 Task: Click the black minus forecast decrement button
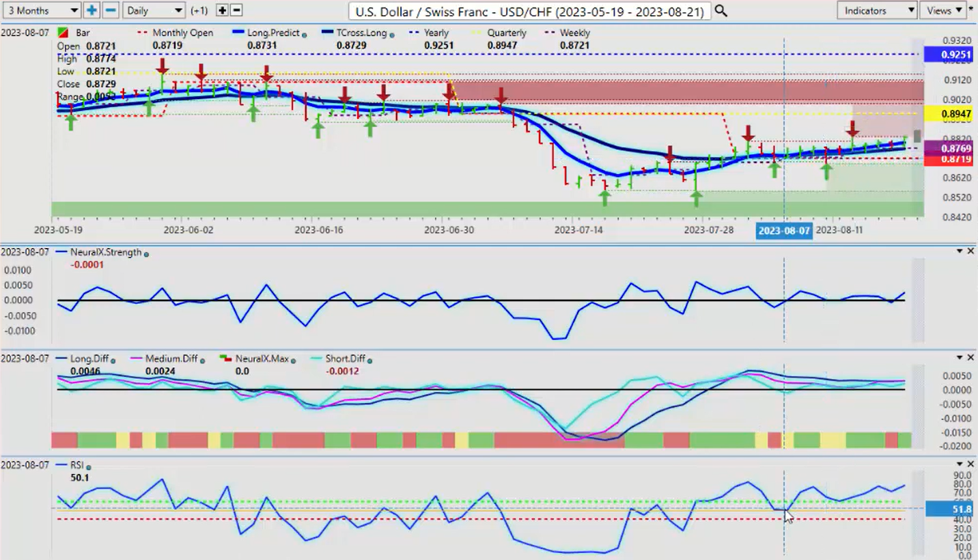pyautogui.click(x=236, y=10)
